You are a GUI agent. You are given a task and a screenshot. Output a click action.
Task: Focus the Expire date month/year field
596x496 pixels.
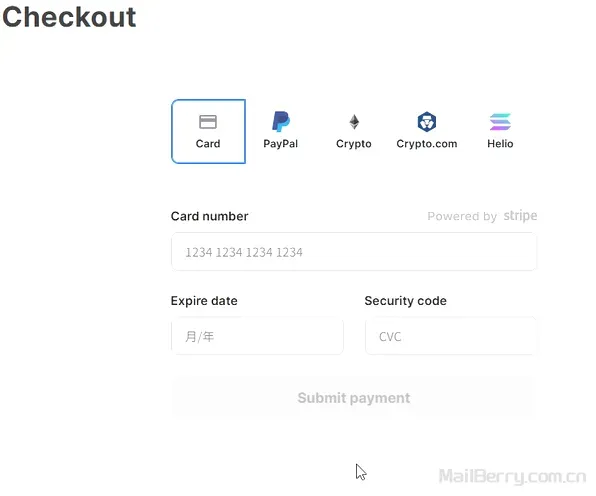(x=257, y=336)
